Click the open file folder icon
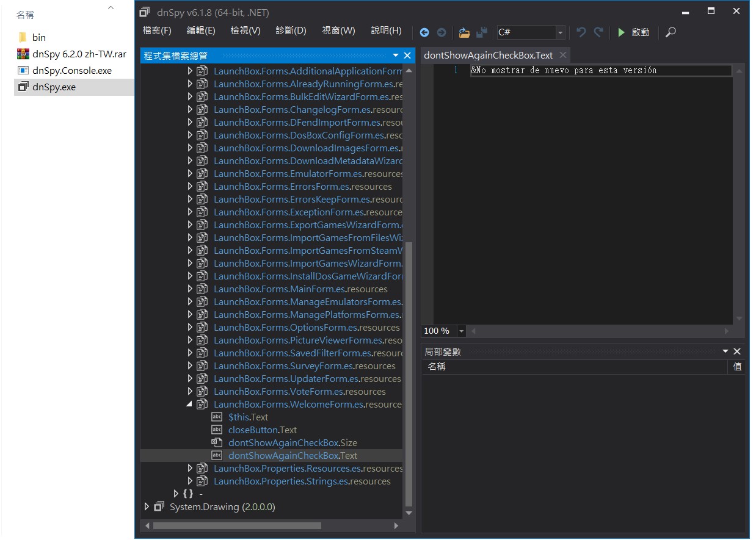This screenshot has width=756, height=540. pyautogui.click(x=465, y=32)
